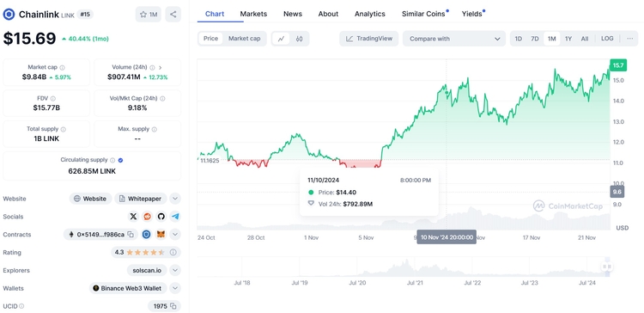
Task: Visit the Chainlink Website link
Action: [x=90, y=199]
